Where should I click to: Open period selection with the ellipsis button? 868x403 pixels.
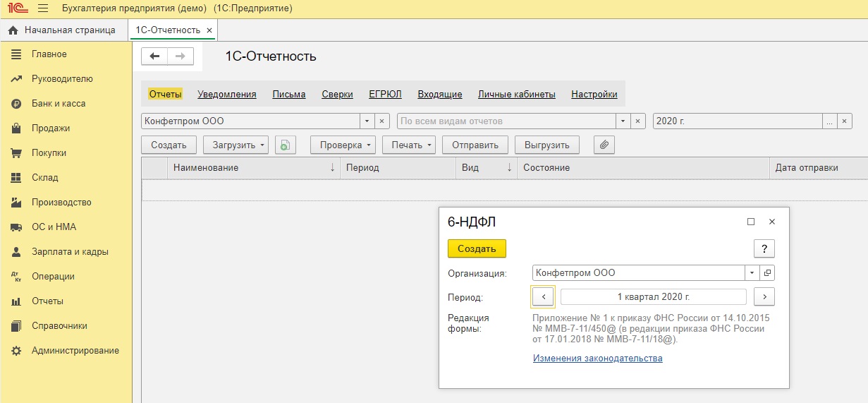click(x=830, y=121)
